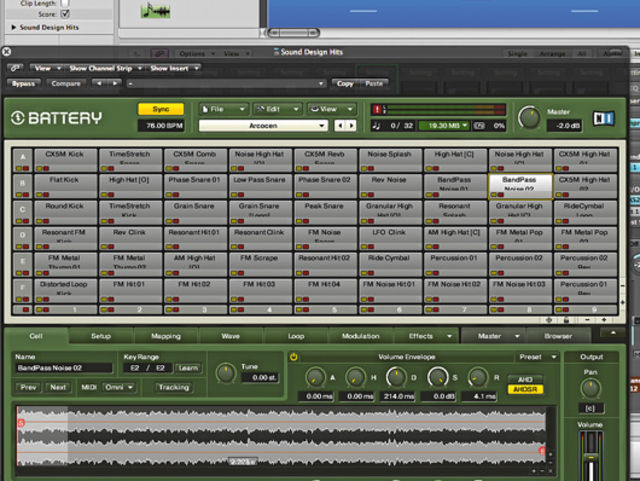Select AHD envelope mode

click(x=525, y=379)
